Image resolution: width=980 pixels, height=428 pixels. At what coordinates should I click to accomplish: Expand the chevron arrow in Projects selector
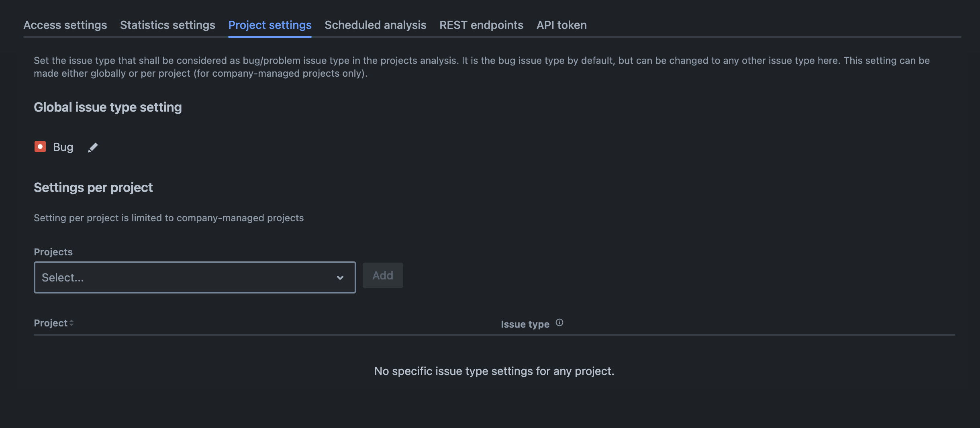click(x=340, y=278)
